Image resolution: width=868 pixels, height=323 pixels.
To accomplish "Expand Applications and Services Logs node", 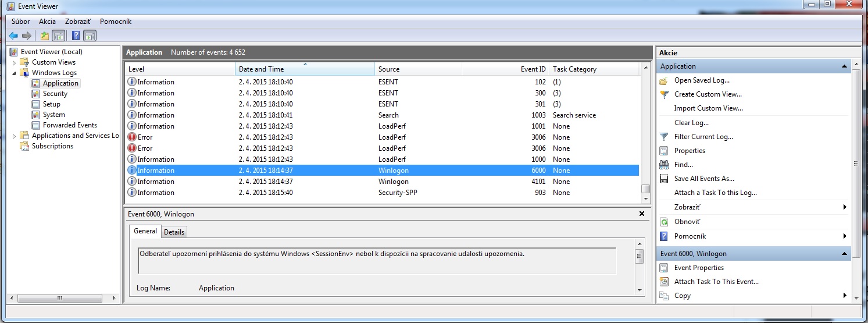I will point(15,136).
